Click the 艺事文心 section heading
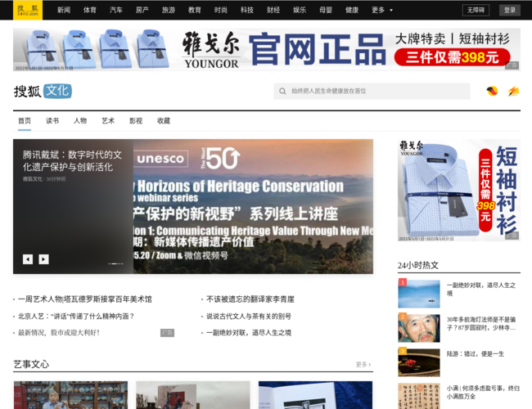Image resolution: width=532 pixels, height=409 pixels. tap(31, 364)
